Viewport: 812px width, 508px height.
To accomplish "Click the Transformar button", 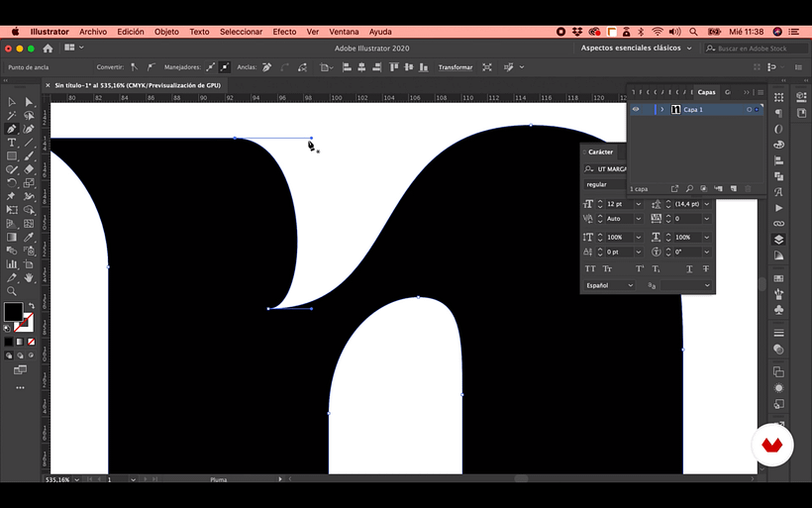I will coord(456,67).
